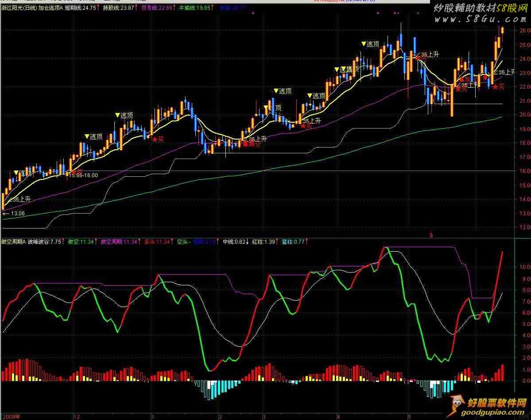Click the 蓝柱:0.77 indicator label
This screenshot has height=420, width=531.
click(x=293, y=242)
